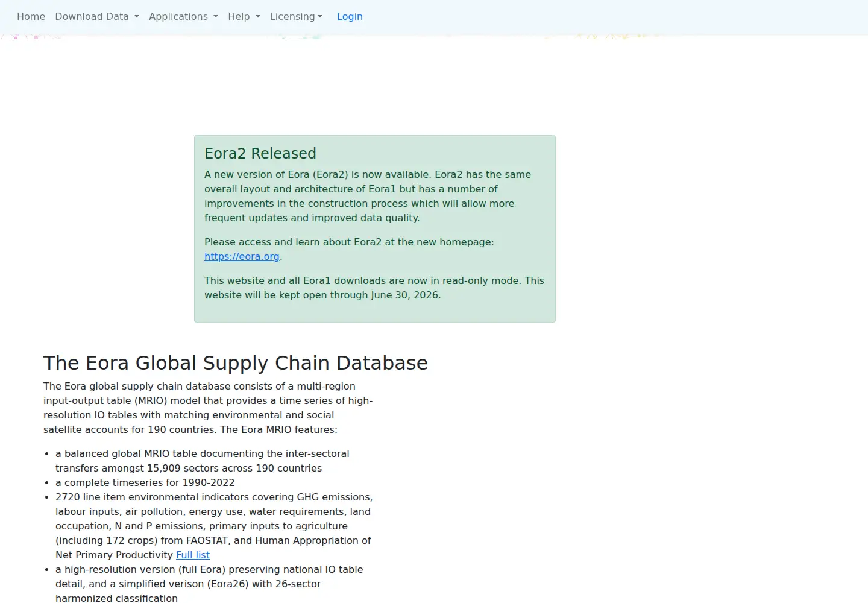Open the Full list of indicators link
Viewport: 868px width, 603px height.
click(x=193, y=555)
